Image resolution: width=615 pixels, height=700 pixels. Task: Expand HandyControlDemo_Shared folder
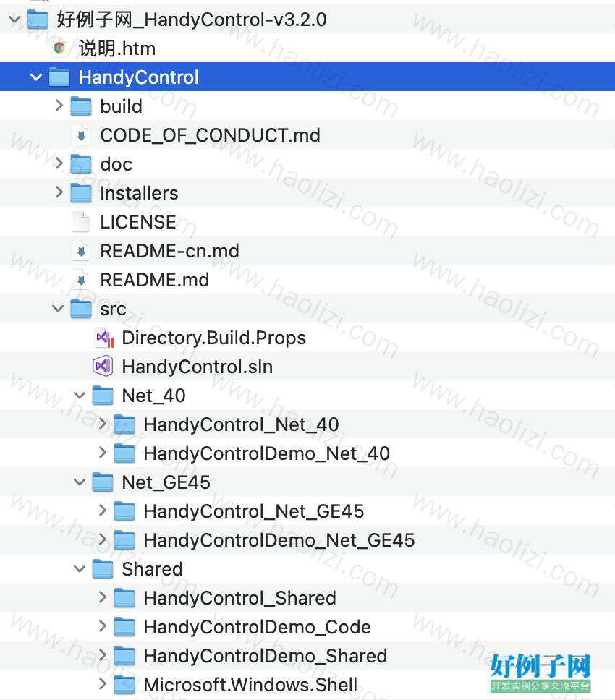103,655
